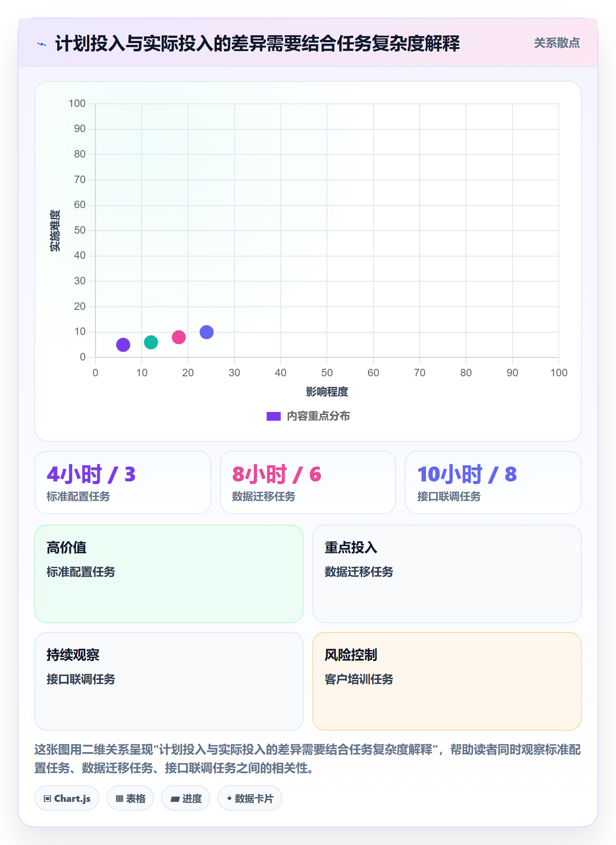Click the 进度 tag chip

pyautogui.click(x=186, y=798)
